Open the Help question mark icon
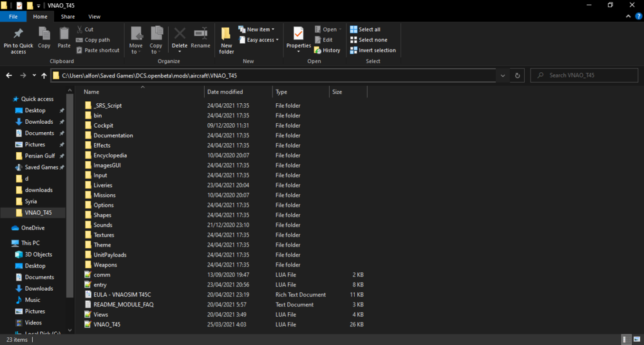 tap(638, 17)
